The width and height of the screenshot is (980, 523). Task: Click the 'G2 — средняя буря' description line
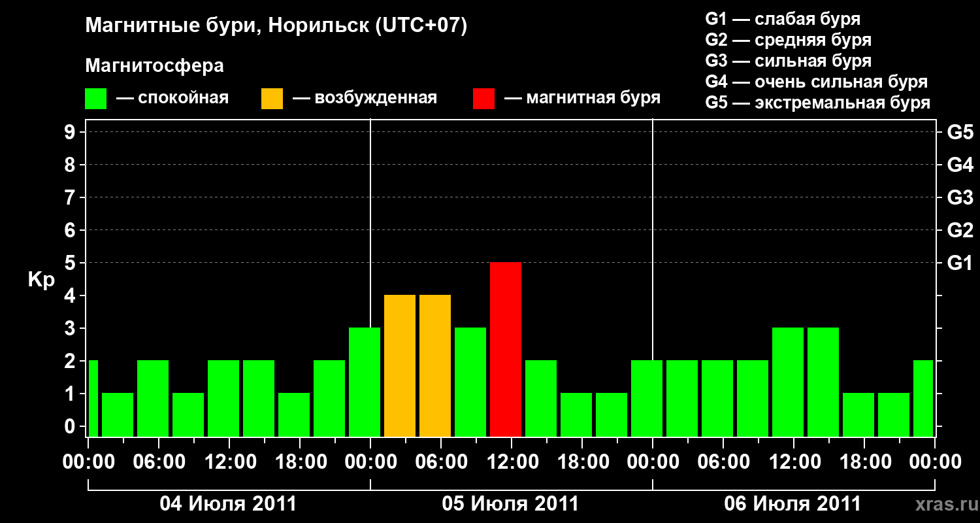789,40
